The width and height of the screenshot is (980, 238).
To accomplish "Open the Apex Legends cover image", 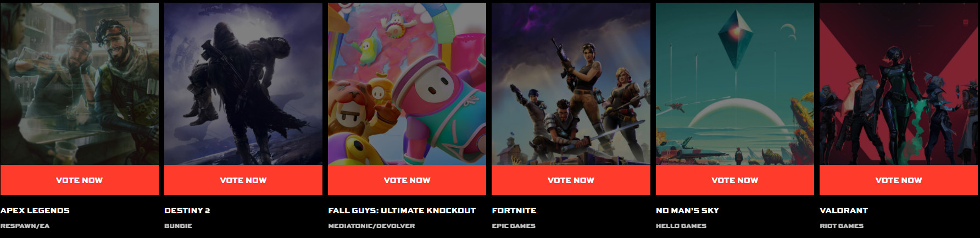I will pyautogui.click(x=79, y=84).
